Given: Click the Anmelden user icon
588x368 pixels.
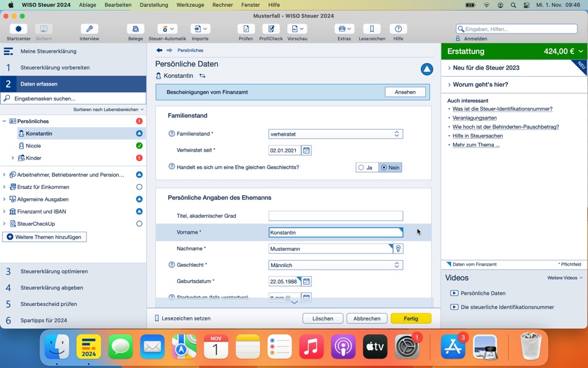Looking at the screenshot, I should [458, 38].
